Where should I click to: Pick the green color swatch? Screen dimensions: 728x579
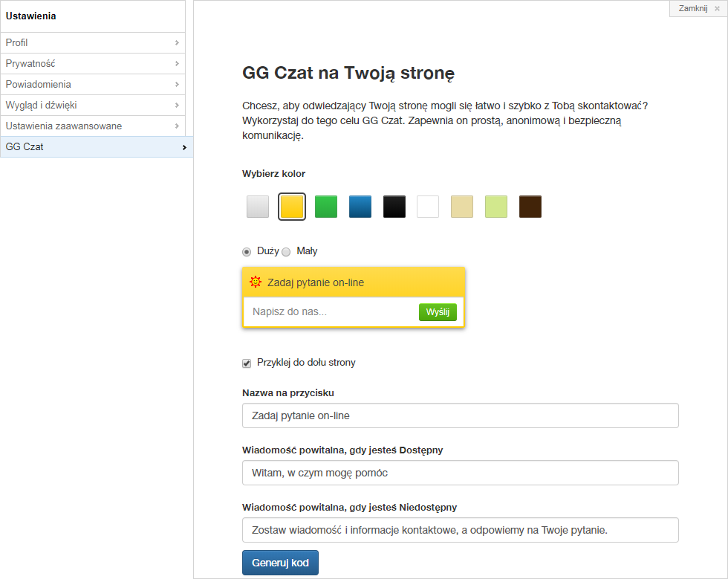(326, 207)
